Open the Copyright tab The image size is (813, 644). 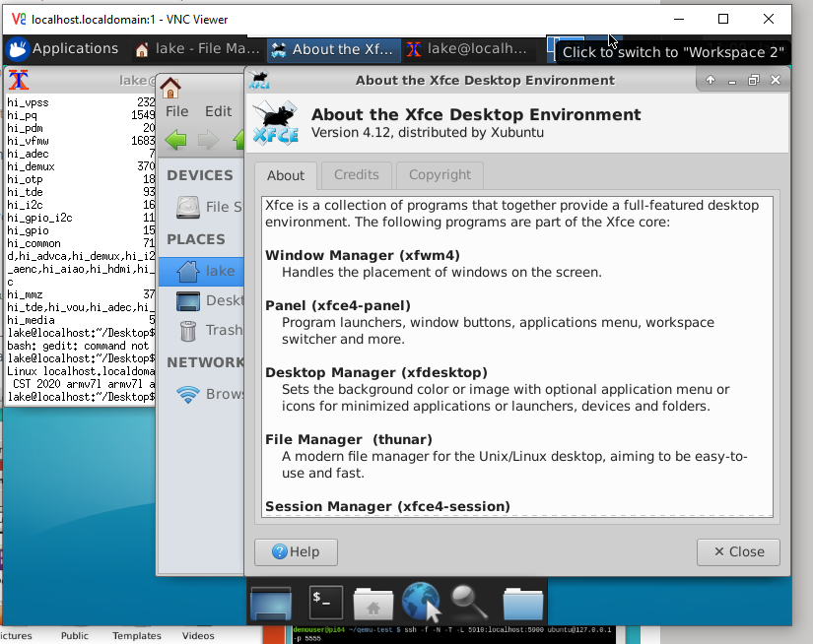[x=439, y=175]
